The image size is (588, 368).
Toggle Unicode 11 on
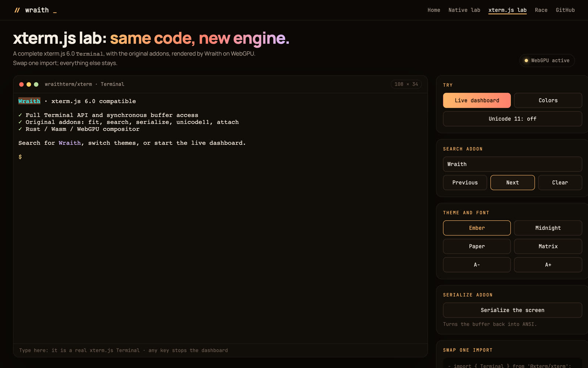coord(512,119)
